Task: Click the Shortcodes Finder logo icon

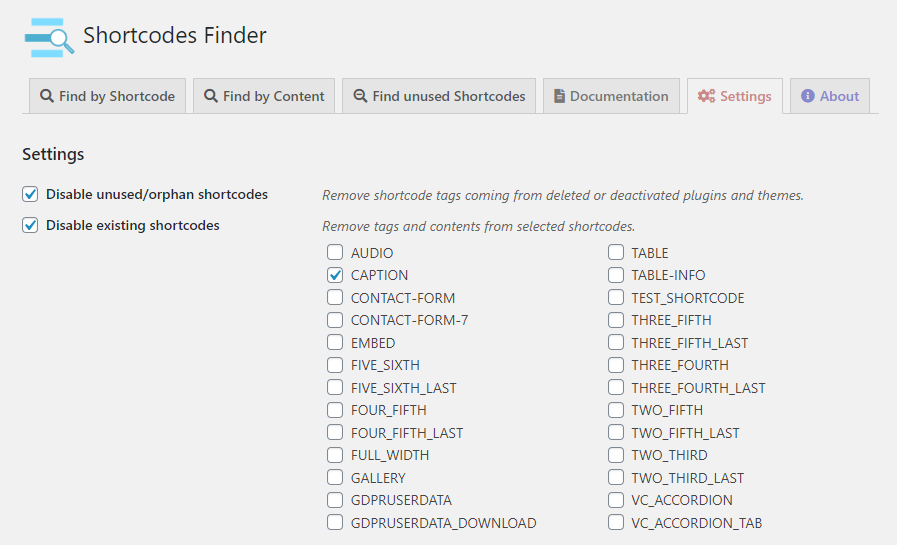Action: (x=49, y=37)
